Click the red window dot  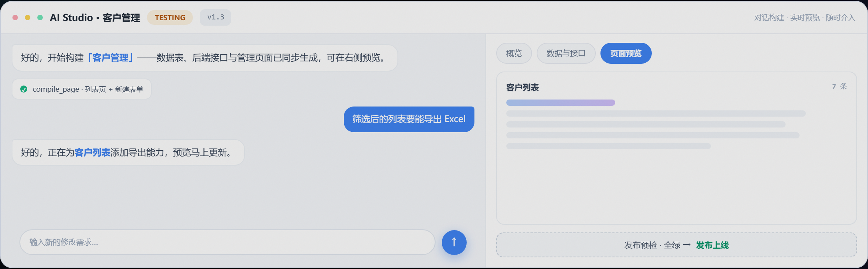[15, 17]
